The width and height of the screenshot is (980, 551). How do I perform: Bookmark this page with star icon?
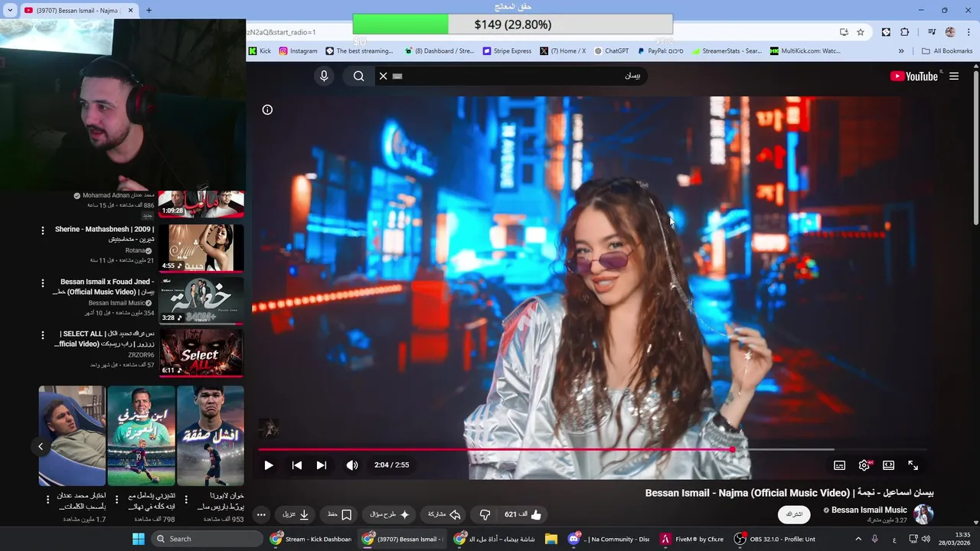(861, 32)
